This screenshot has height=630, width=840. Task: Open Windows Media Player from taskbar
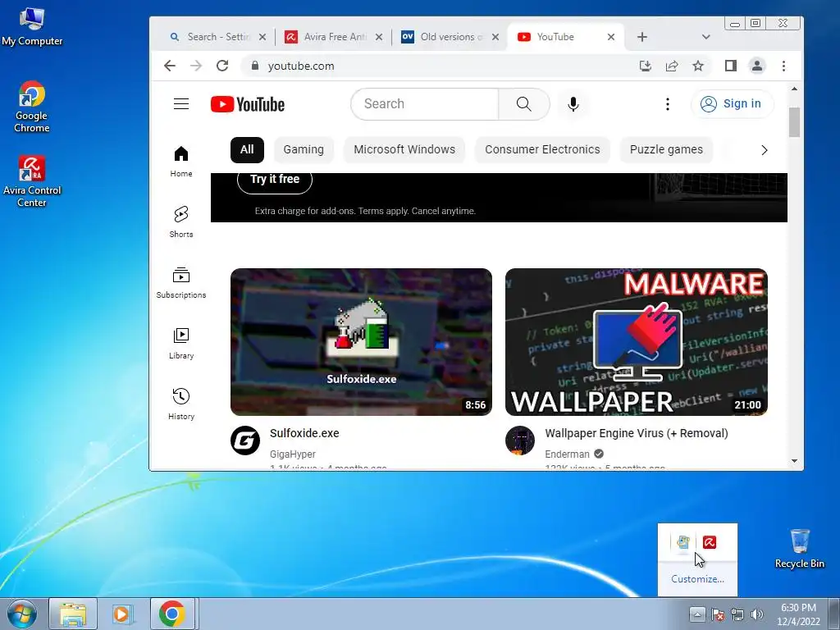(122, 614)
